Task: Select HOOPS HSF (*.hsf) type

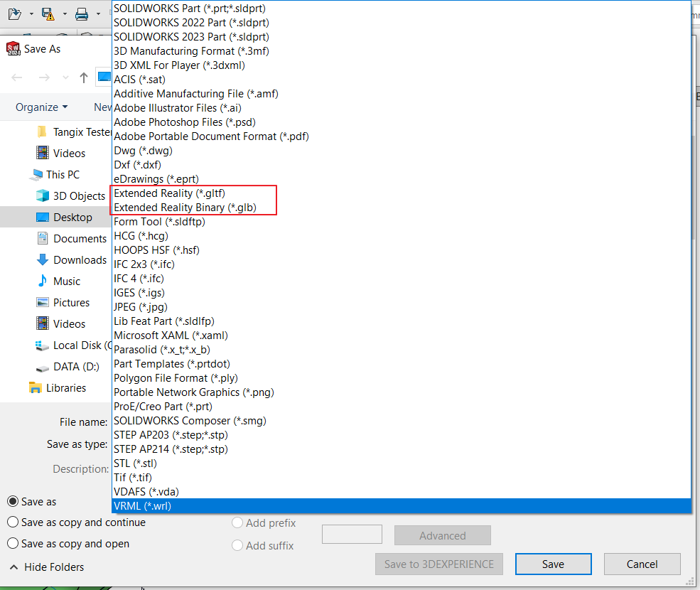Action: [x=401, y=250]
